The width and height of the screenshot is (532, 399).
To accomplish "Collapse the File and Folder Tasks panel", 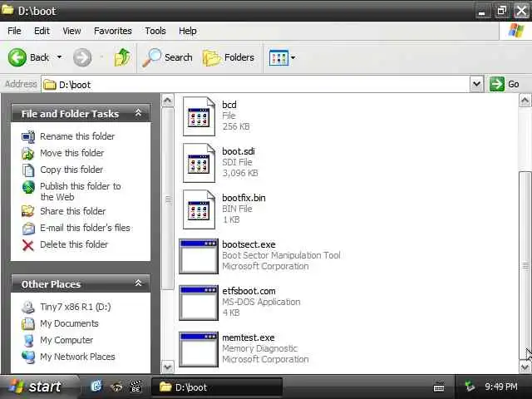I will coord(138,113).
